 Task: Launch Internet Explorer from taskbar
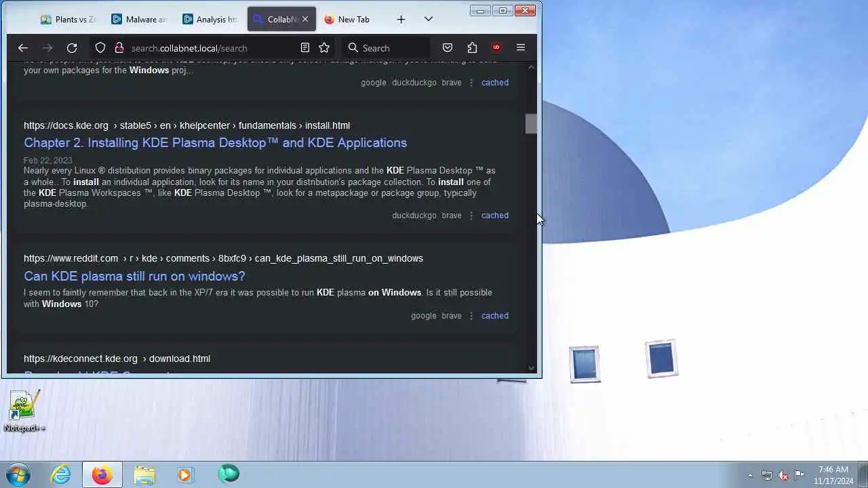click(61, 474)
